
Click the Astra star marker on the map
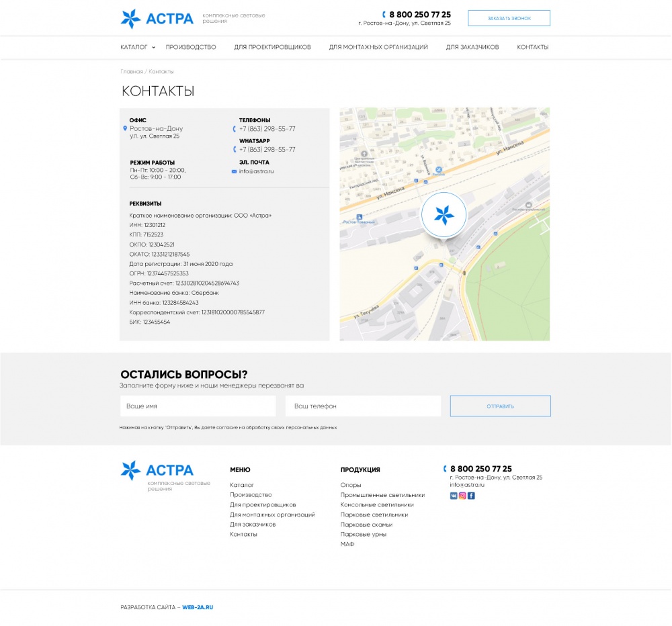(x=444, y=215)
